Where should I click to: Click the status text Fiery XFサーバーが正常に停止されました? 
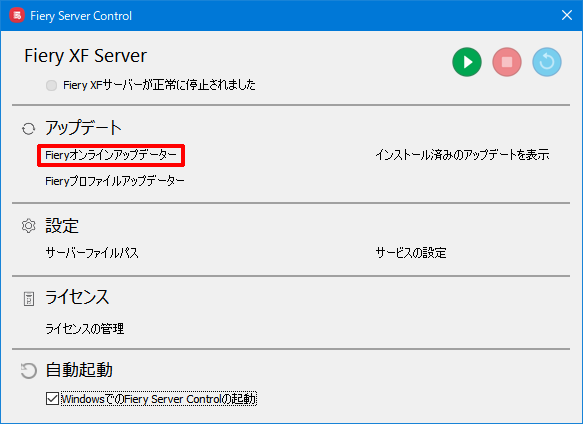[x=159, y=85]
